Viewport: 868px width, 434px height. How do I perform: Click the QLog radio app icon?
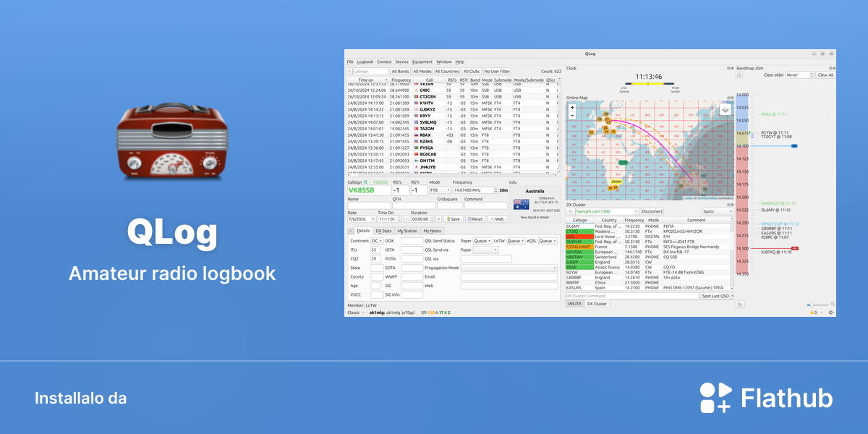pos(171,140)
